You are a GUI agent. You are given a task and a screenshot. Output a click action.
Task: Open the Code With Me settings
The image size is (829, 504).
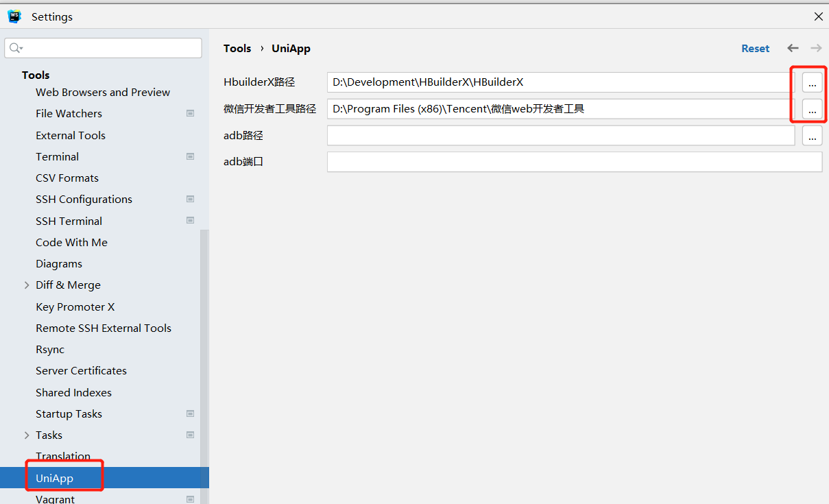(x=71, y=242)
